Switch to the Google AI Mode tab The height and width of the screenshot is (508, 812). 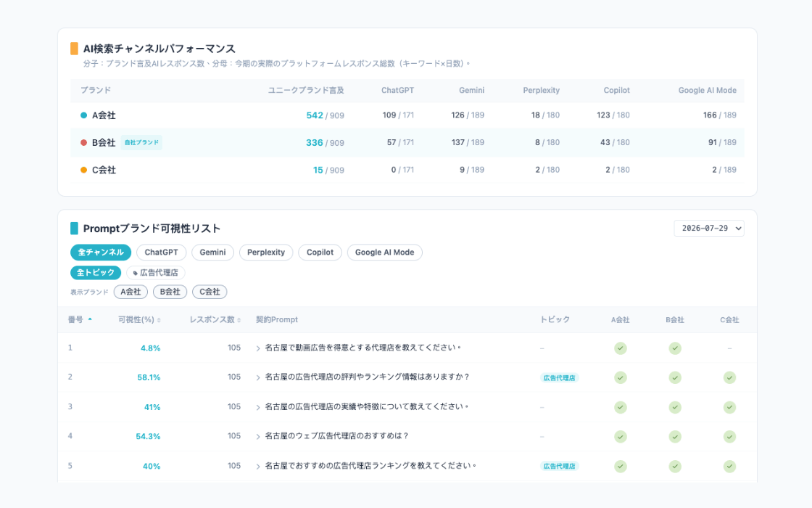pos(385,253)
